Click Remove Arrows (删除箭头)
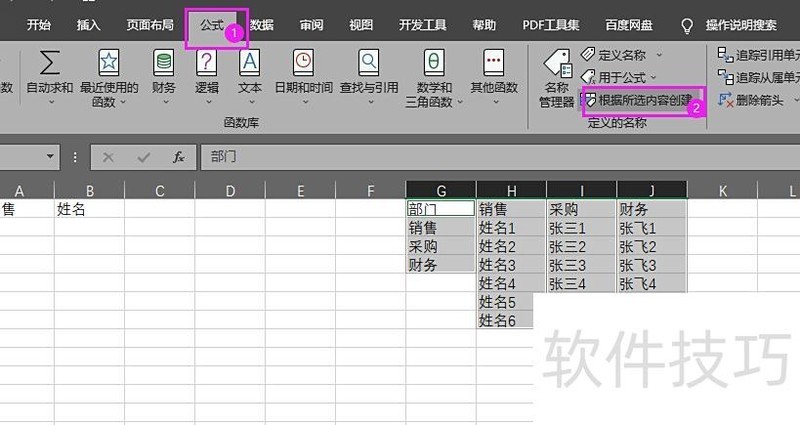The image size is (800, 425). (751, 100)
